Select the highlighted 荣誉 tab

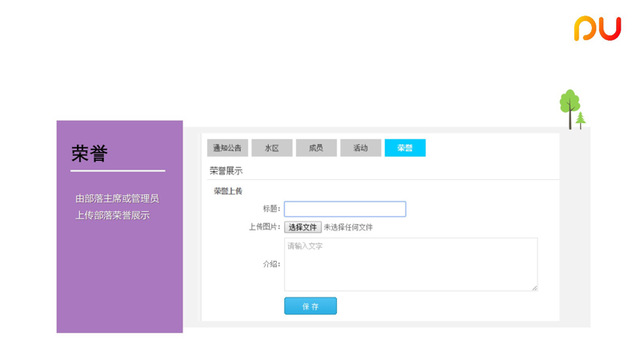[405, 148]
